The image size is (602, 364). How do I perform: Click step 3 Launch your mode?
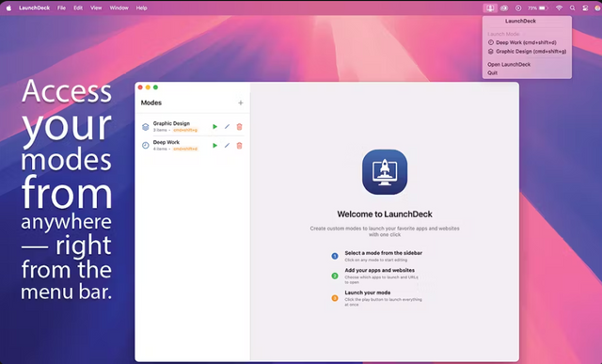pyautogui.click(x=377, y=298)
